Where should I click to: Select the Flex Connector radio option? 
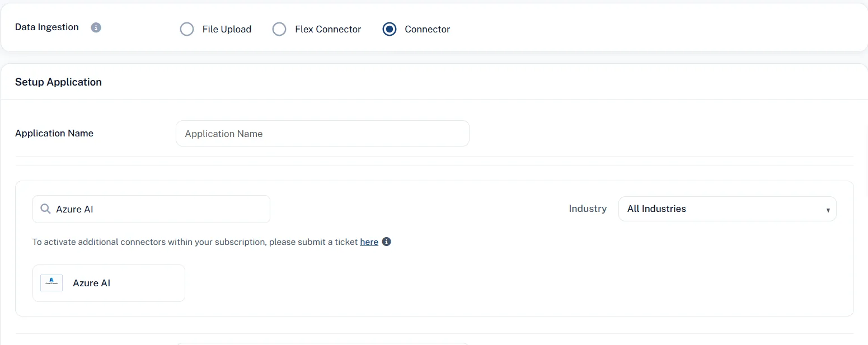coord(279,29)
